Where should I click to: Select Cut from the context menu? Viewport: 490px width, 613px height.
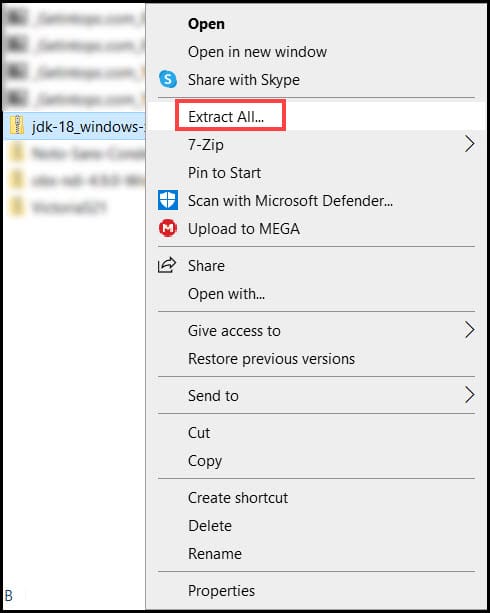(199, 433)
